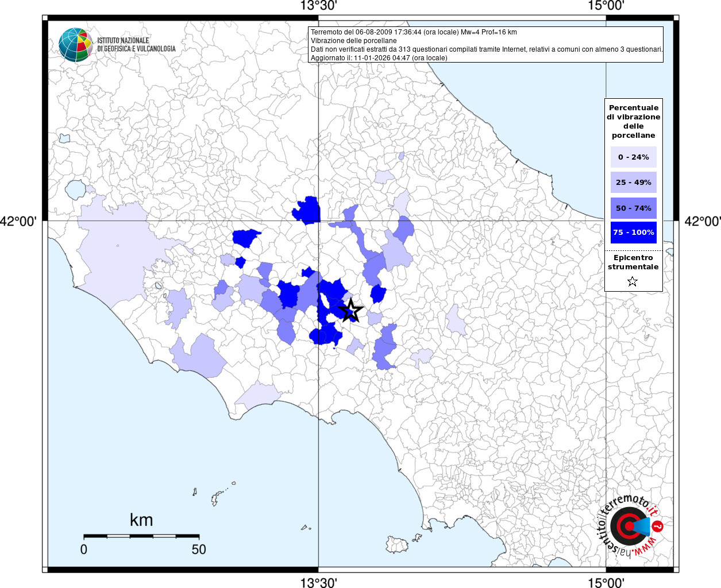Image resolution: width=721 pixels, height=588 pixels.
Task: Select the 75 - 100% legend swatch
Action: click(633, 233)
